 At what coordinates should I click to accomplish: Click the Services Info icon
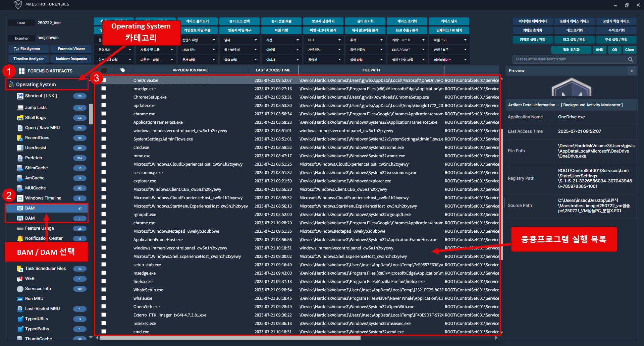click(x=20, y=289)
